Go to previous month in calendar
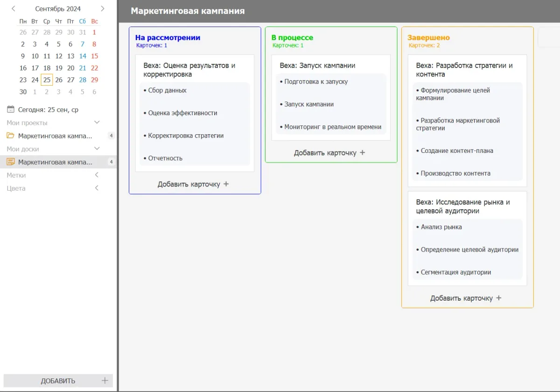560x392 pixels. (14, 8)
